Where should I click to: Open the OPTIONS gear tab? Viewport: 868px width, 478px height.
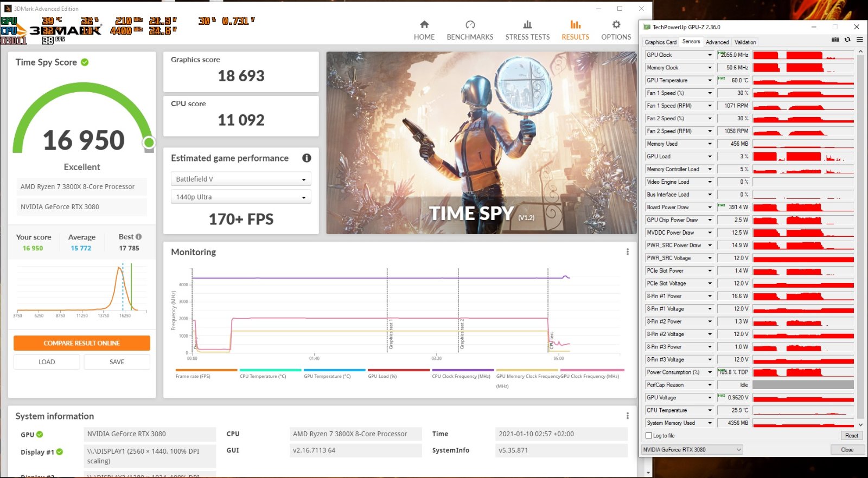(616, 30)
